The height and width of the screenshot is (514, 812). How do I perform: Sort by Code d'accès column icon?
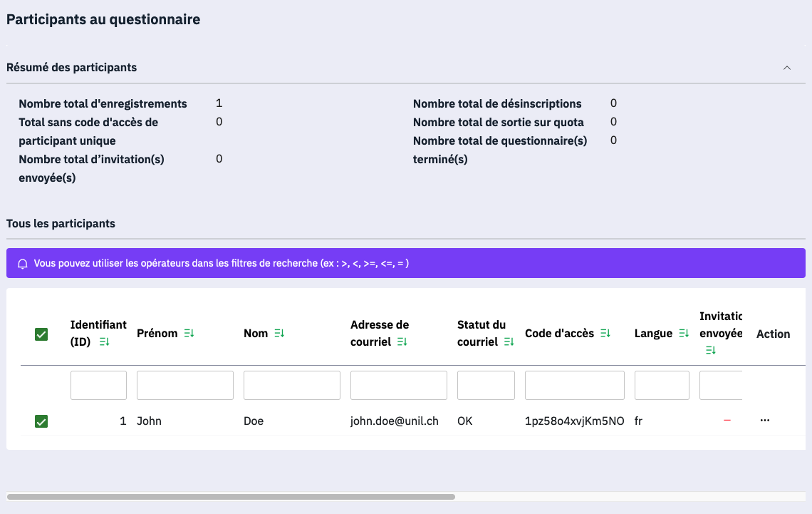(x=605, y=334)
